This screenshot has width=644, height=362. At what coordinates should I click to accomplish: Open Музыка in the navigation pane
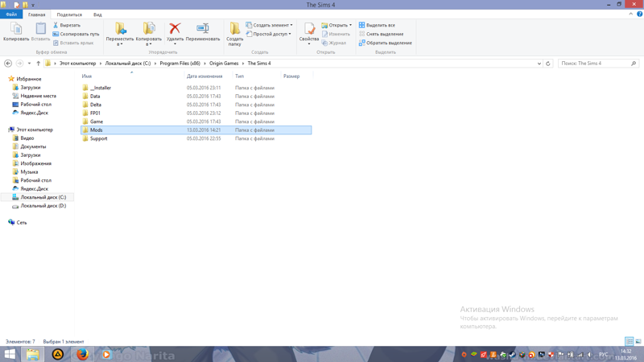25,172
